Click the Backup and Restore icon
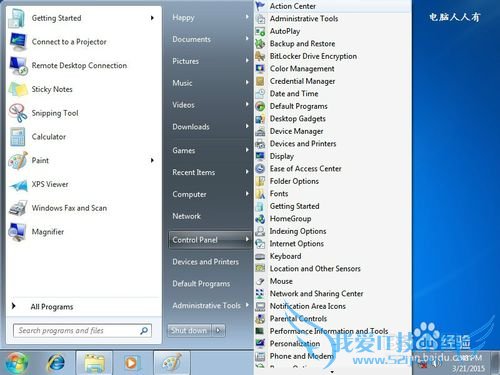Viewport: 500px width, 375px height. (260, 44)
